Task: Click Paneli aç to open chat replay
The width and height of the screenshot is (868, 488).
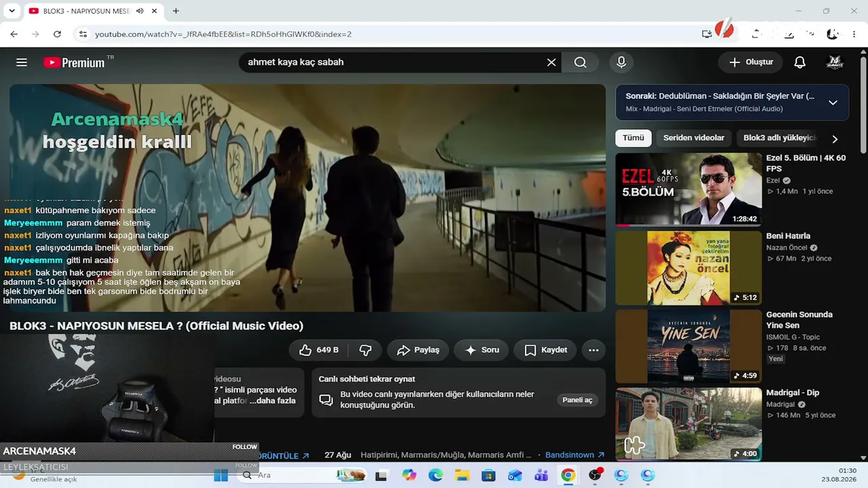Action: 577,400
